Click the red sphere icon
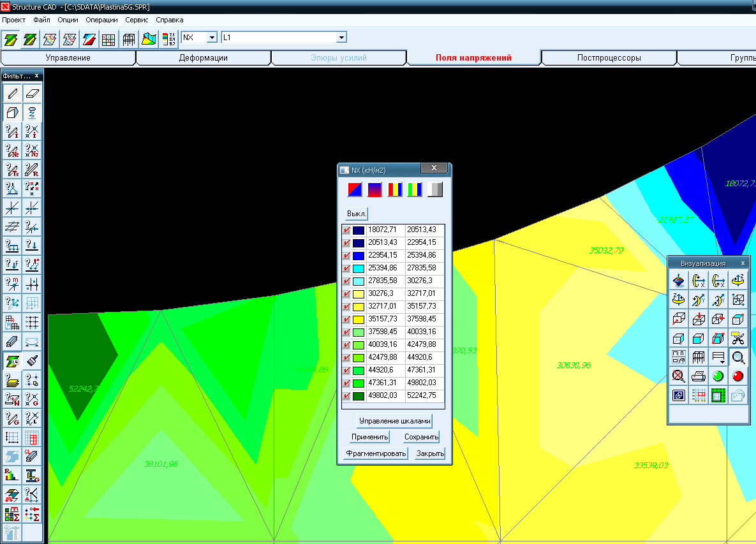Screen dimensions: 756x544 click(x=737, y=376)
